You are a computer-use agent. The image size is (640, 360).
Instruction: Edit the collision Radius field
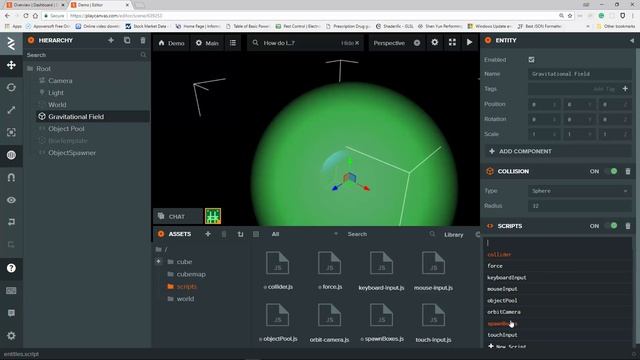coord(580,206)
